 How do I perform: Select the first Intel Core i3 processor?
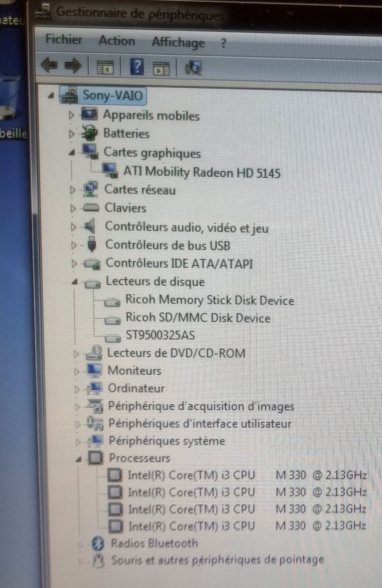coord(247,475)
